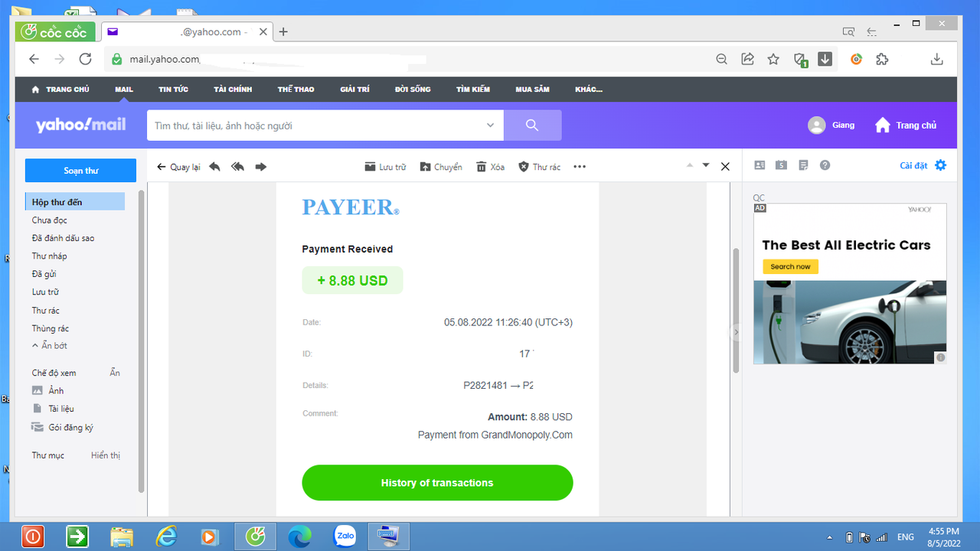Delete the message with Xóa
Image resolution: width=980 pixels, height=551 pixels.
click(x=490, y=167)
